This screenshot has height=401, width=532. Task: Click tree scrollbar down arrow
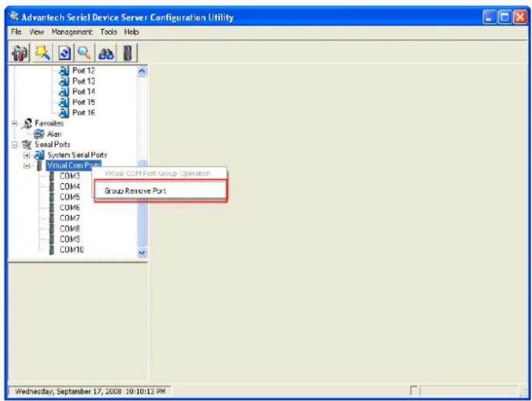142,252
